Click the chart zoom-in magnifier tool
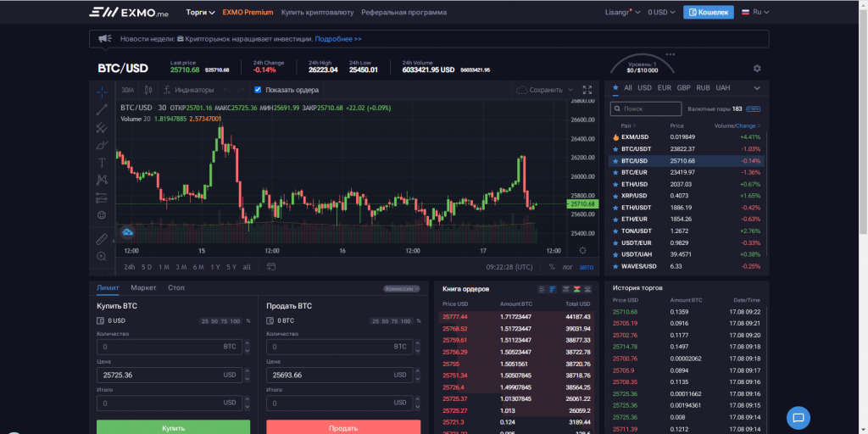Image resolution: width=868 pixels, height=434 pixels. pos(102,256)
